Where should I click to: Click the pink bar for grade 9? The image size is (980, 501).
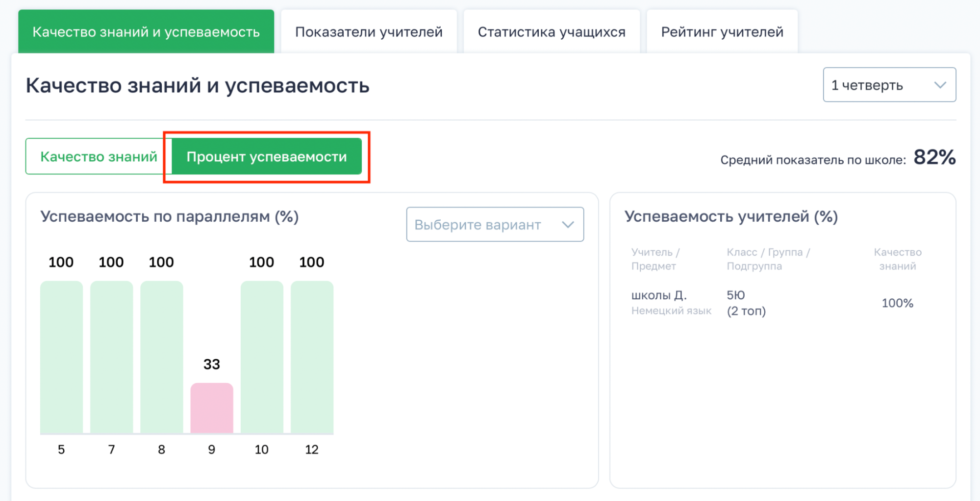click(x=212, y=408)
